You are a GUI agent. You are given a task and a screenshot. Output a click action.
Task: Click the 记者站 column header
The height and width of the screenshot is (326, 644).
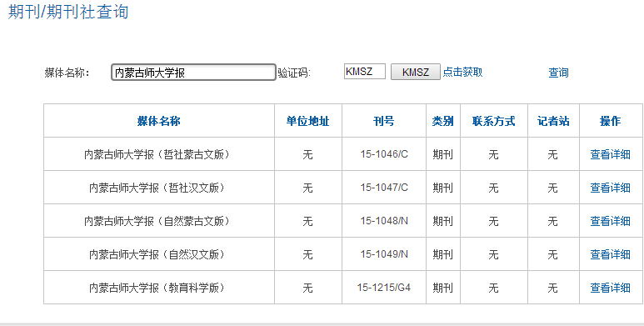click(553, 121)
